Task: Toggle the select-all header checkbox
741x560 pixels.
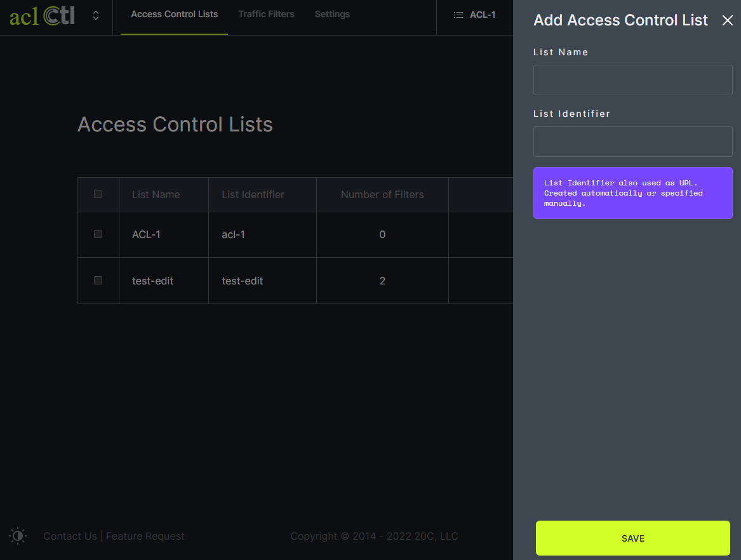Action: [98, 194]
